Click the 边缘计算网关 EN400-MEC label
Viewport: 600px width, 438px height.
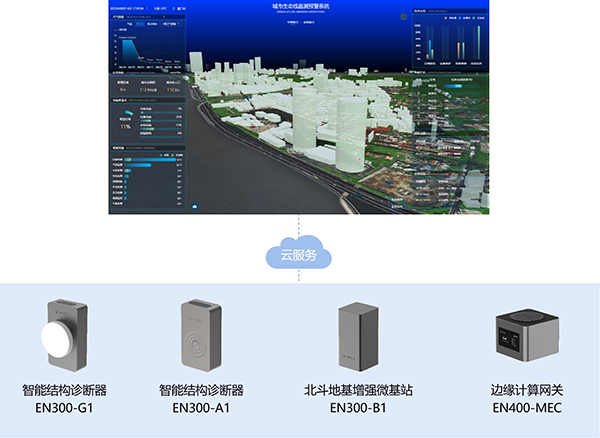523,398
